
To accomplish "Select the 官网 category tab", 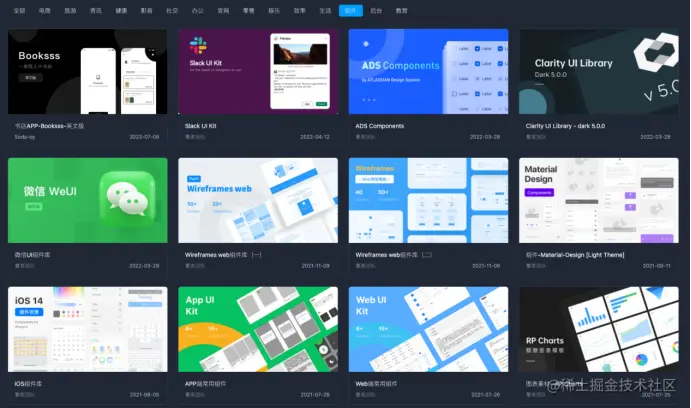I will click(223, 11).
